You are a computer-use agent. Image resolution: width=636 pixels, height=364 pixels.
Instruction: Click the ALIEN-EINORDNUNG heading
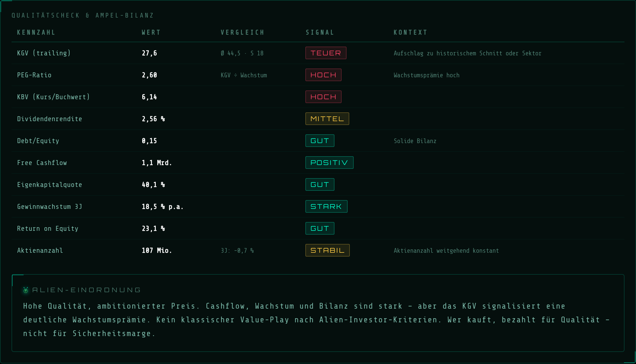point(86,290)
